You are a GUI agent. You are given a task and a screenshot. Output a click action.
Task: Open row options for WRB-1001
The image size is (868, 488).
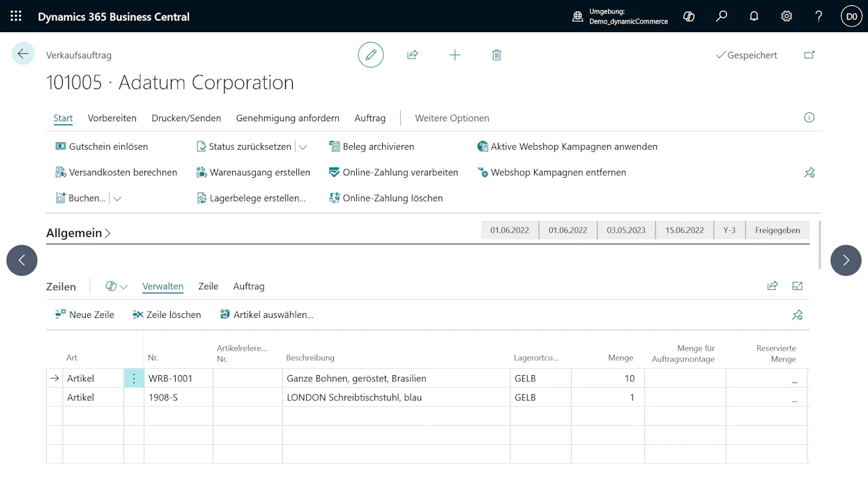(x=134, y=379)
